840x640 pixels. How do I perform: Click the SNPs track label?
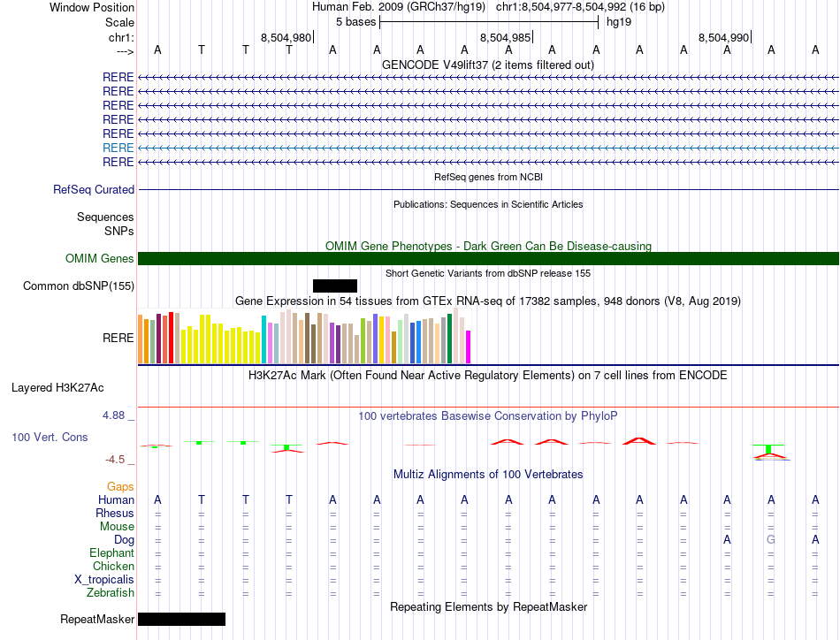pos(119,231)
